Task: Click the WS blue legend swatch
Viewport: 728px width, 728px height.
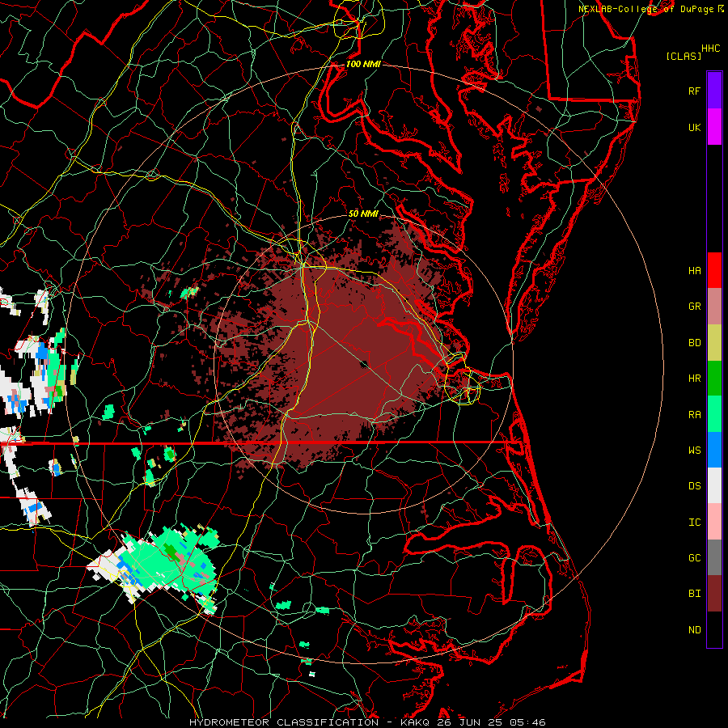Action: click(x=714, y=450)
